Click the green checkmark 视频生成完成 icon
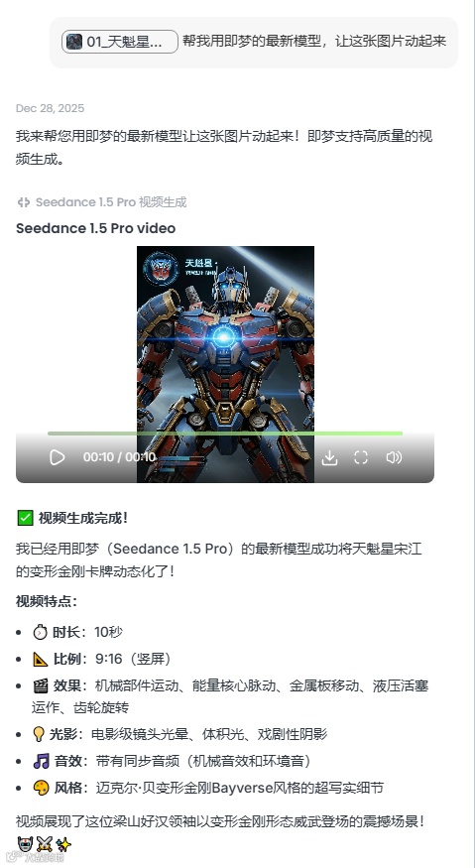This screenshot has width=475, height=868. (x=25, y=518)
